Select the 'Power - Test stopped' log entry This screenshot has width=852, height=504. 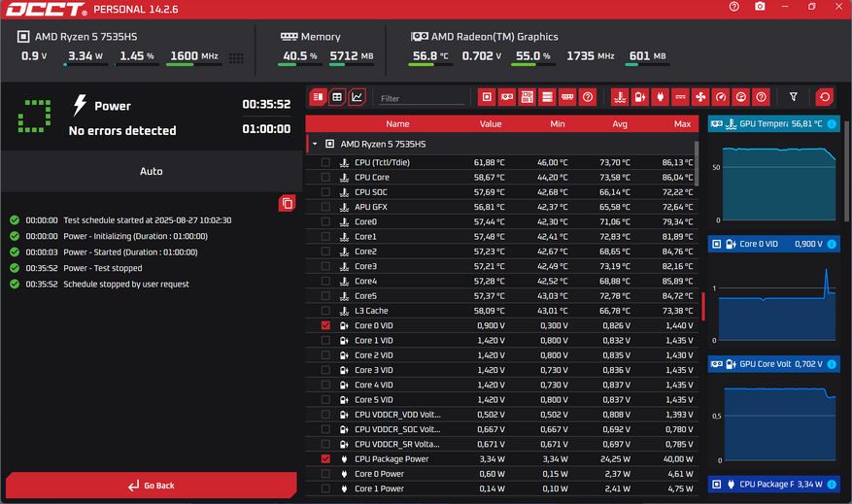pyautogui.click(x=103, y=268)
